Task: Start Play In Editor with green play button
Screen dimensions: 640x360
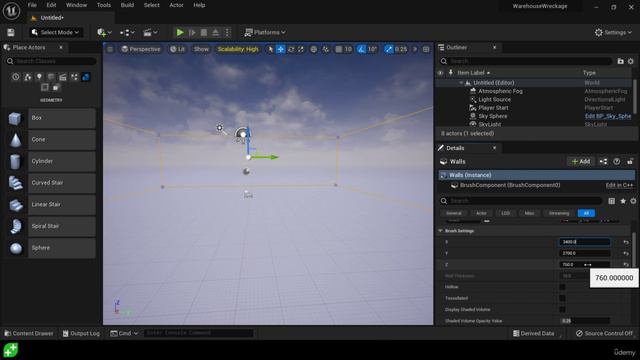Action: (x=180, y=32)
